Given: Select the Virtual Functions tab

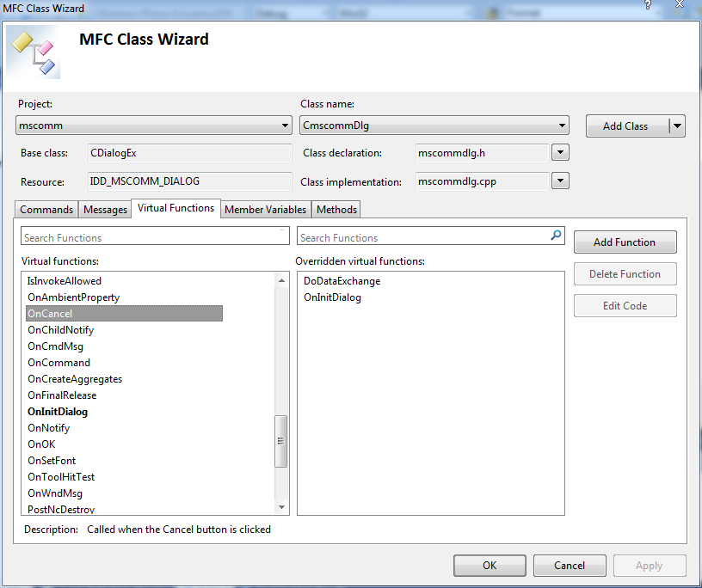Looking at the screenshot, I should (x=176, y=208).
